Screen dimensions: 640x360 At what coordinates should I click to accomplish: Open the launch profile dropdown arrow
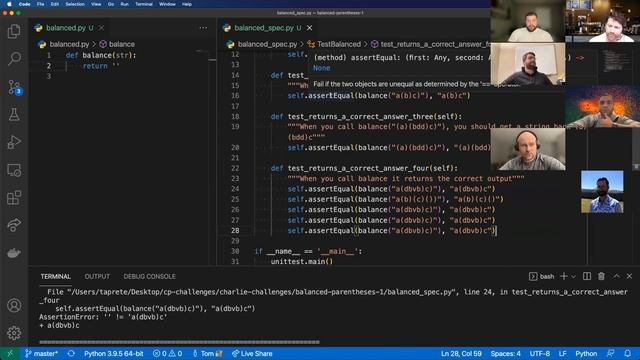pos(573,276)
